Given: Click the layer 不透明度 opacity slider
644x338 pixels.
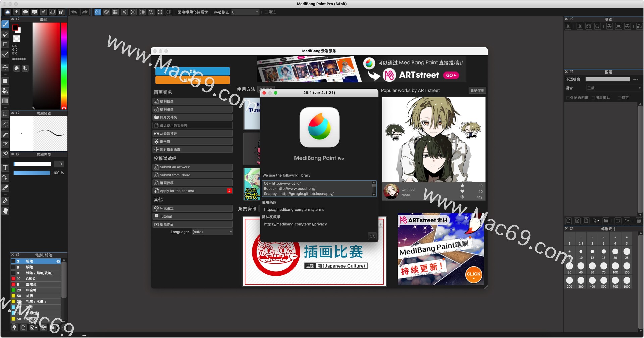Looking at the screenshot, I should [x=608, y=79].
